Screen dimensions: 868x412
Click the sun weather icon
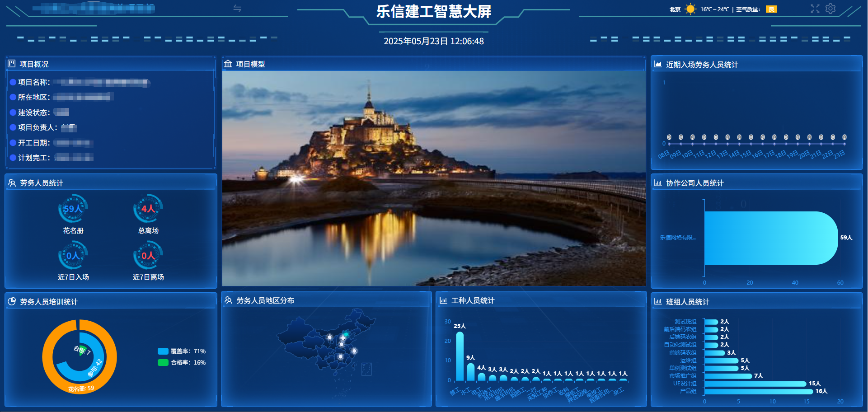click(x=690, y=9)
